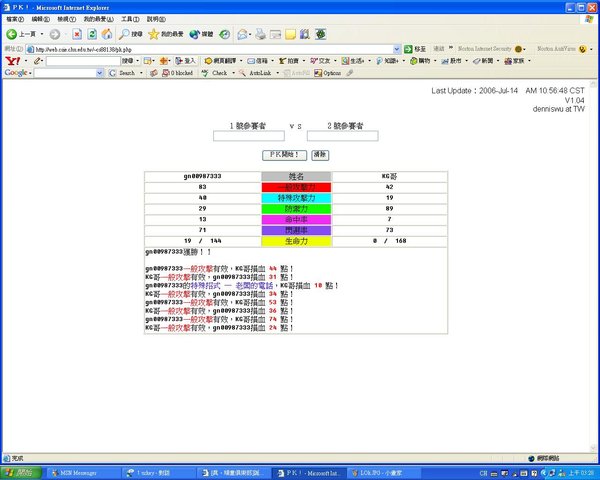Click the Yahoo Y! logo in toolbar
The image size is (600, 480).
click(x=13, y=61)
